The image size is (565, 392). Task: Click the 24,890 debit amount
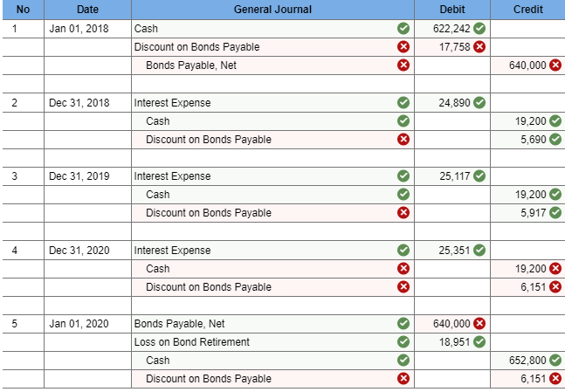[x=454, y=103]
